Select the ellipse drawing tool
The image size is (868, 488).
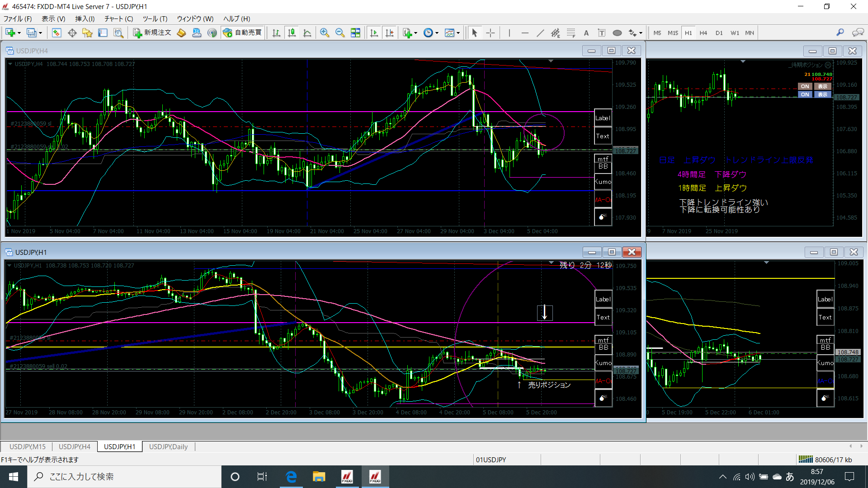click(617, 33)
